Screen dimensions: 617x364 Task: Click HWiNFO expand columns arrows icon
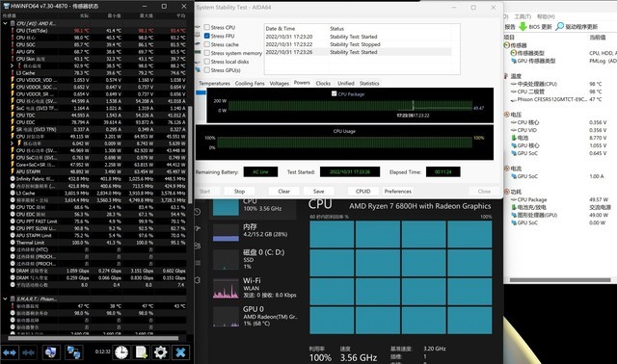[10, 352]
